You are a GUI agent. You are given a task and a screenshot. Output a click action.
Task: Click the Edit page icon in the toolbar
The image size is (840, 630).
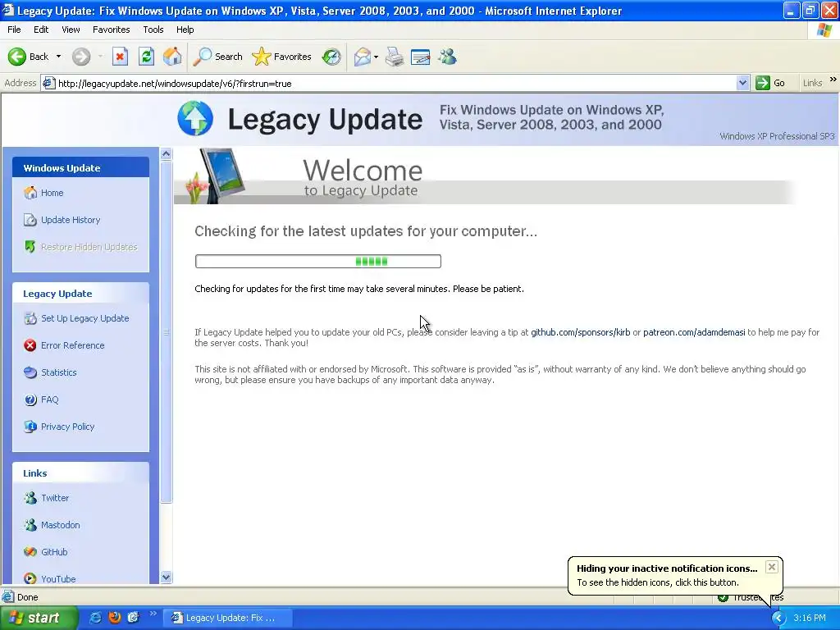tap(421, 57)
